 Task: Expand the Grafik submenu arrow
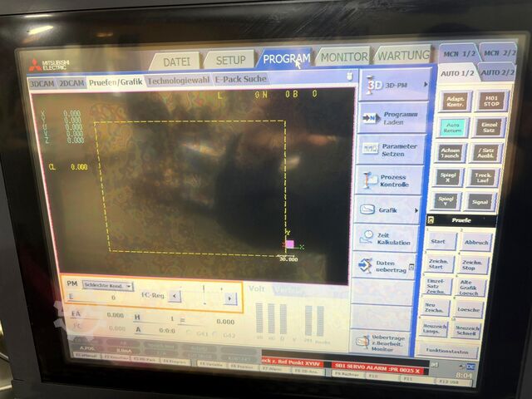pyautogui.click(x=416, y=210)
